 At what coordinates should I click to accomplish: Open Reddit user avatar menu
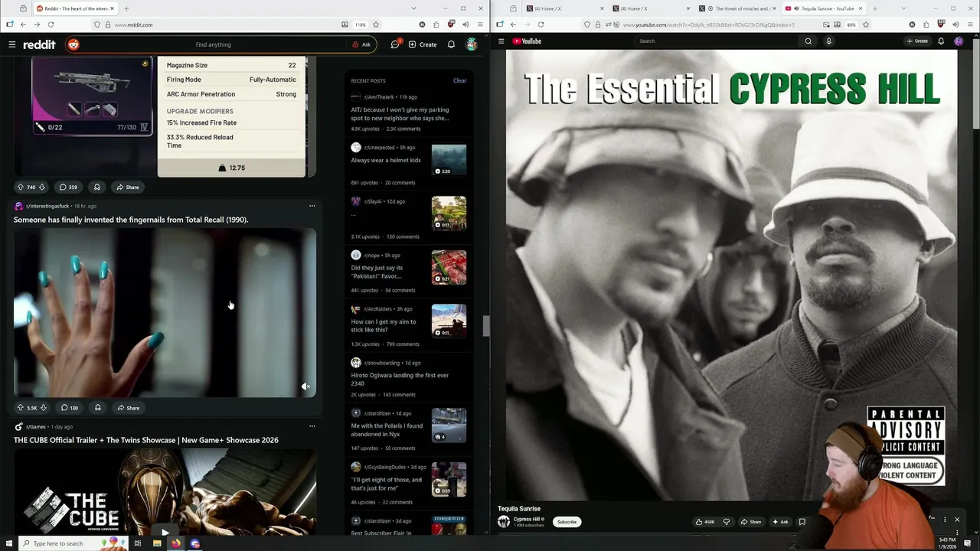click(x=472, y=44)
